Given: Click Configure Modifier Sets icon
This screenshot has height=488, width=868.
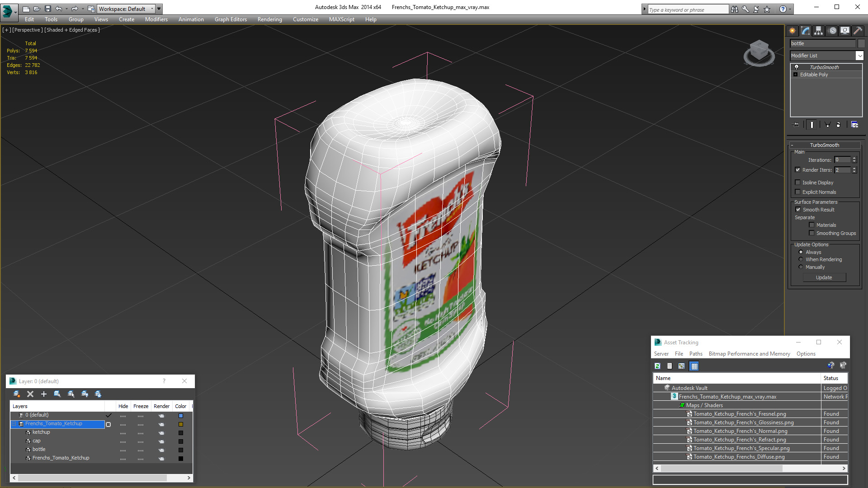Looking at the screenshot, I should click(855, 125).
